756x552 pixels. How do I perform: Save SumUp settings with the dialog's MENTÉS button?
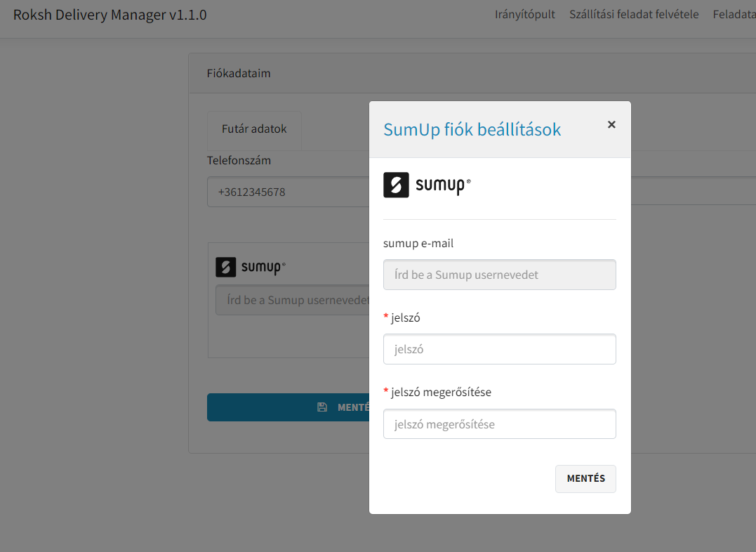coord(585,479)
